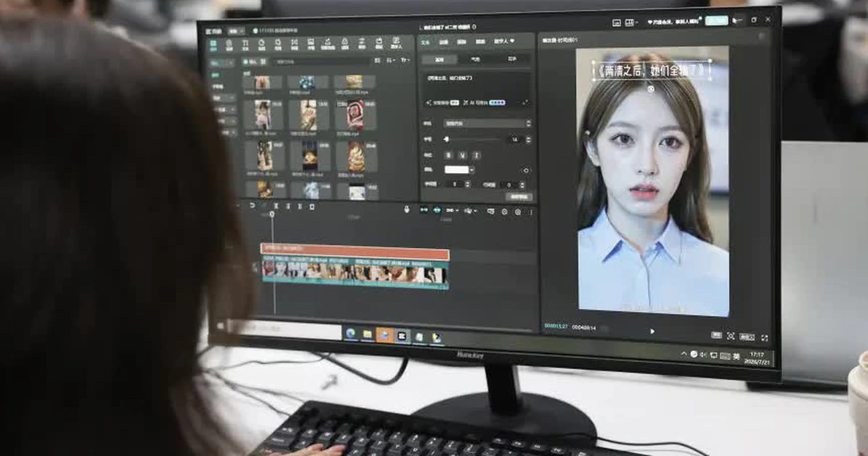Screen dimensions: 868x456
Task: Switch to the third tab in properties panel
Action: (461, 42)
